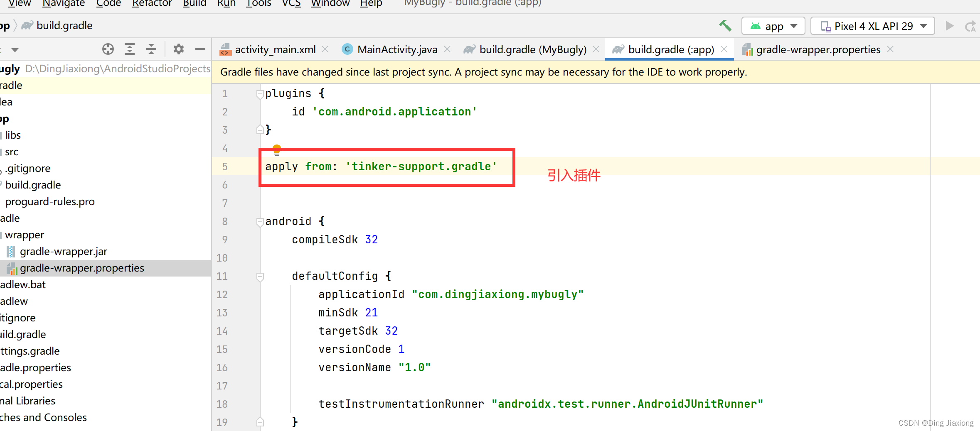The width and height of the screenshot is (980, 431).
Task: Close the activity_main.xml tab
Action: click(325, 49)
